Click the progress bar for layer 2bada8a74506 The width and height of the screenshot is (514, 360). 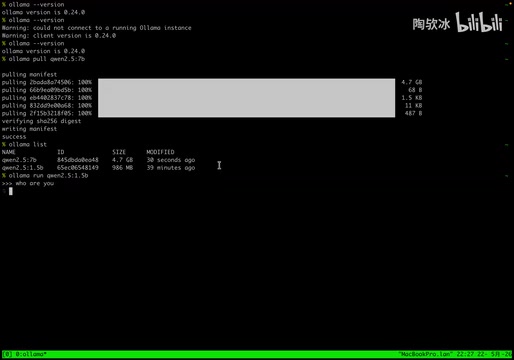pyautogui.click(x=246, y=82)
